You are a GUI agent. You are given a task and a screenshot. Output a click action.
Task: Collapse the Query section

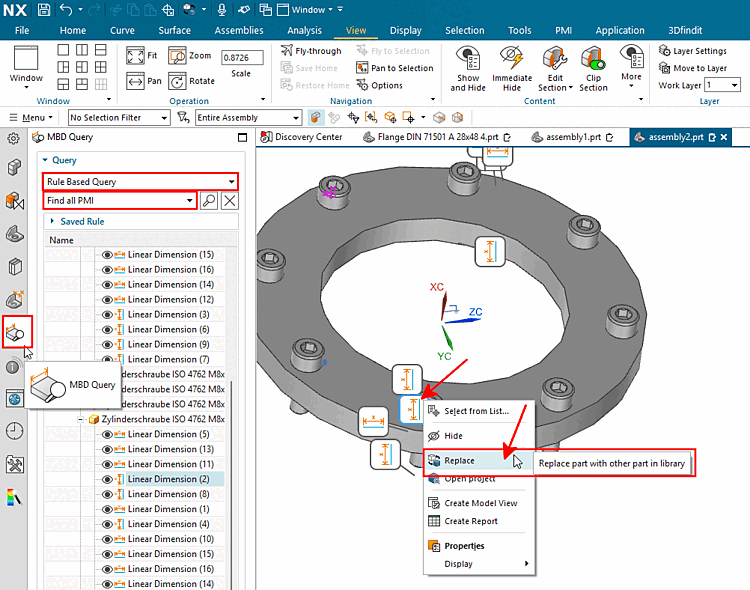click(45, 160)
